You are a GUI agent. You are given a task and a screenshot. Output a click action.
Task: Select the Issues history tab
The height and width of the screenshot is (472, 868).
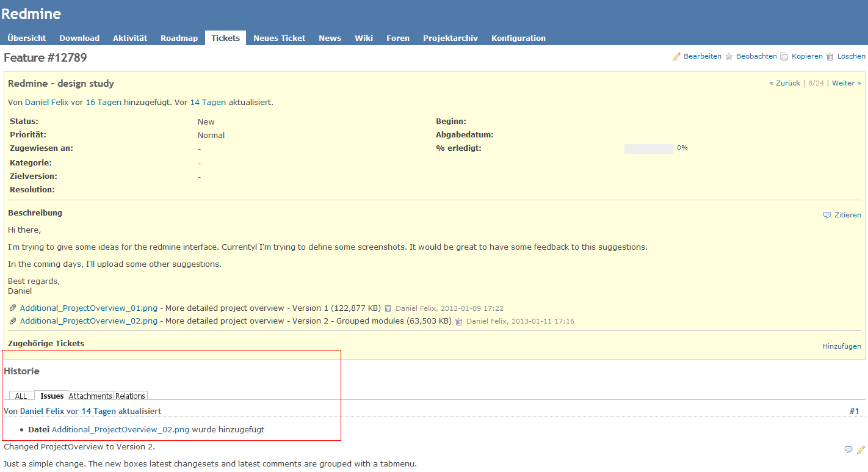coord(52,396)
